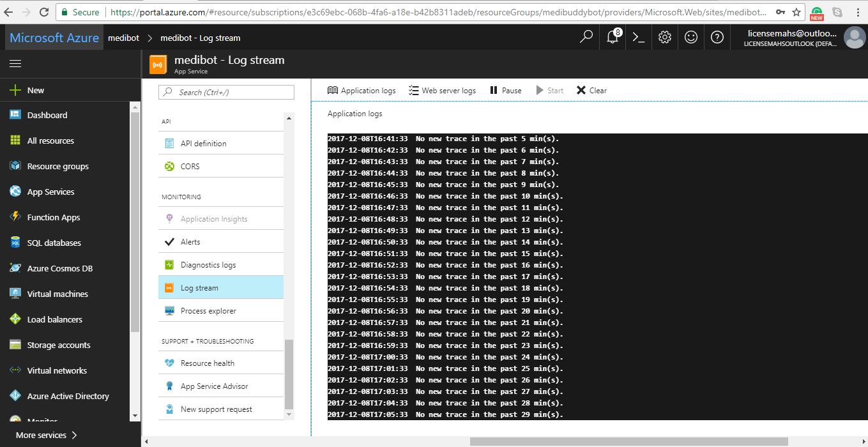Click the Start log stream button

click(550, 91)
